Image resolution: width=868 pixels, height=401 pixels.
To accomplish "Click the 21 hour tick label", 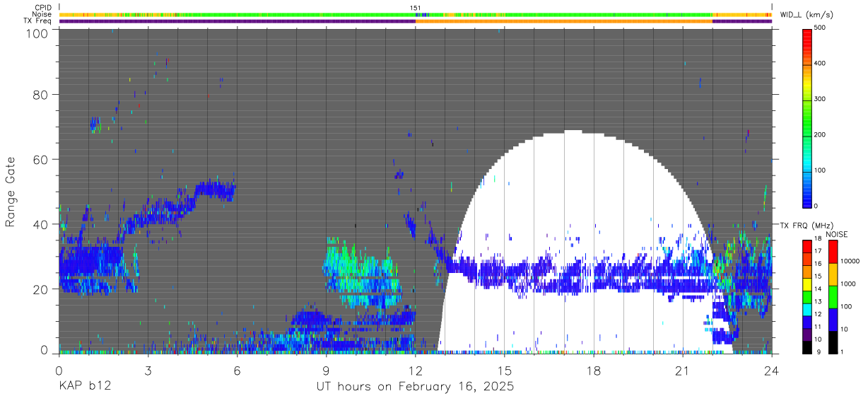I will click(x=682, y=370).
